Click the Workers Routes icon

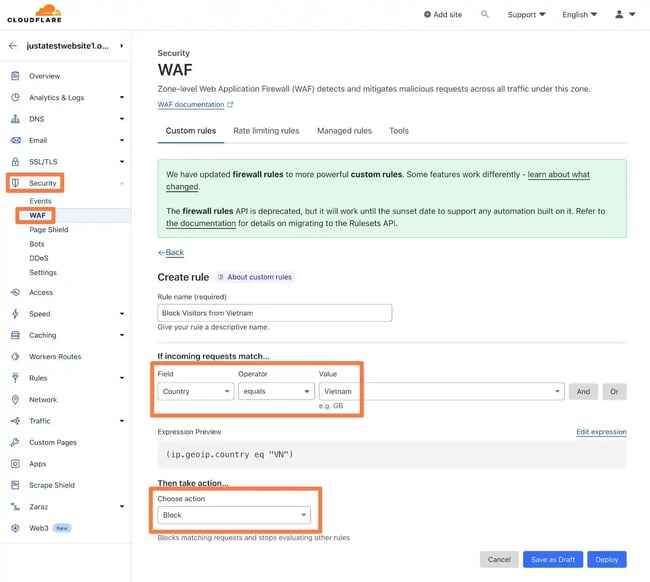15,356
